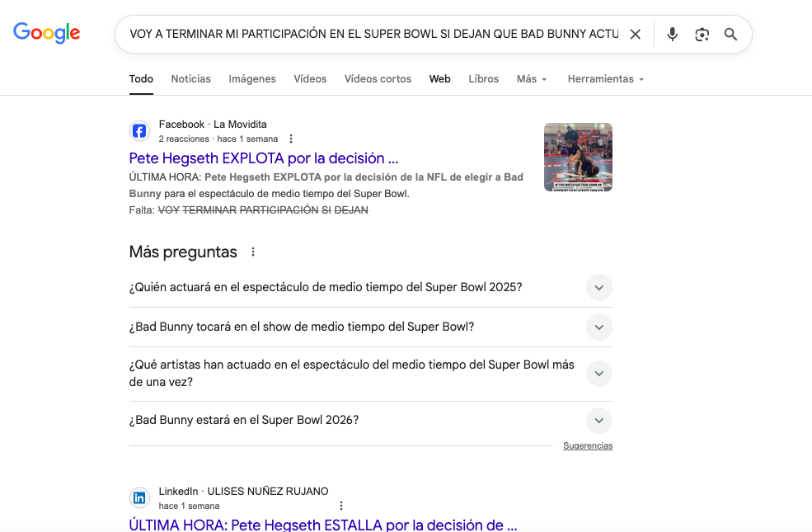Start voice search with the microphone icon
This screenshot has width=812, height=532.
pyautogui.click(x=673, y=35)
